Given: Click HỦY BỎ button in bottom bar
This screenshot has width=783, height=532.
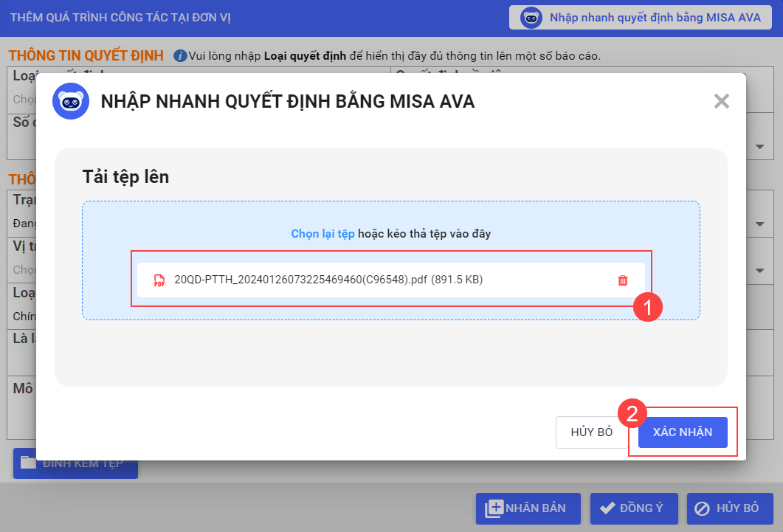Looking at the screenshot, I should pyautogui.click(x=730, y=508).
